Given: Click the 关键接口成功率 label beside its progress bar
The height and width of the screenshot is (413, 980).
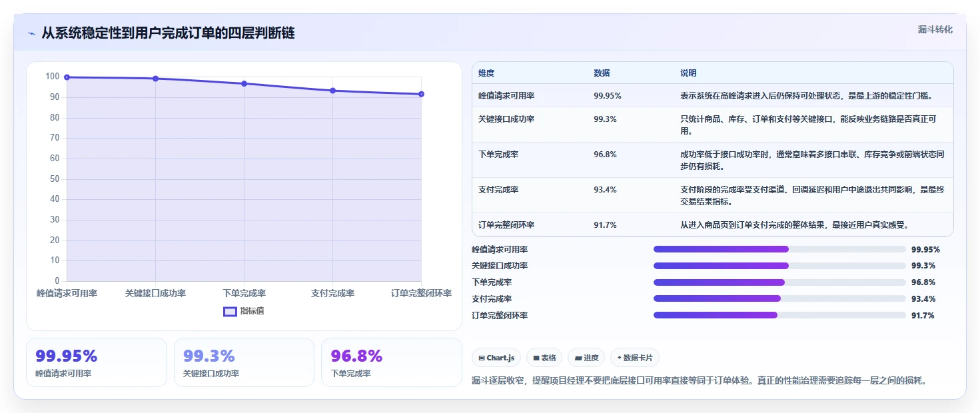Looking at the screenshot, I should [500, 266].
